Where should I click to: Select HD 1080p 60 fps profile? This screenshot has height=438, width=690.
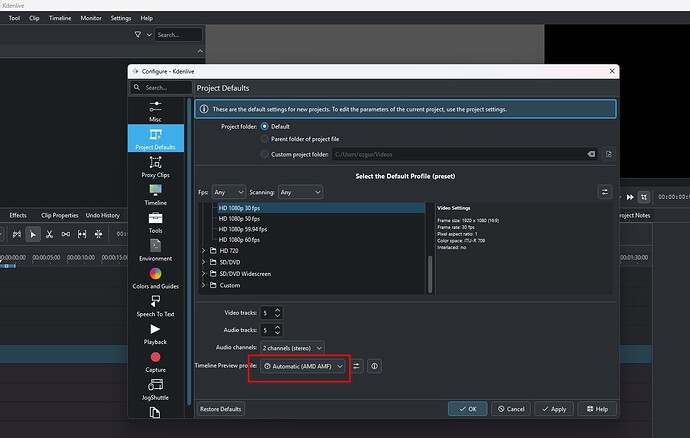click(x=239, y=240)
